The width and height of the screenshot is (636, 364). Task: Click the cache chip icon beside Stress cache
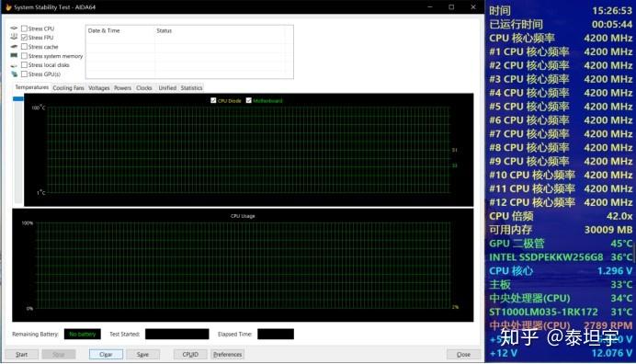click(14, 46)
